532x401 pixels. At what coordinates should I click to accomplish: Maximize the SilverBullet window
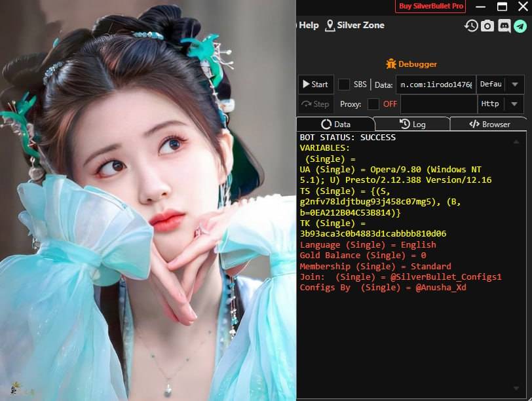click(502, 7)
